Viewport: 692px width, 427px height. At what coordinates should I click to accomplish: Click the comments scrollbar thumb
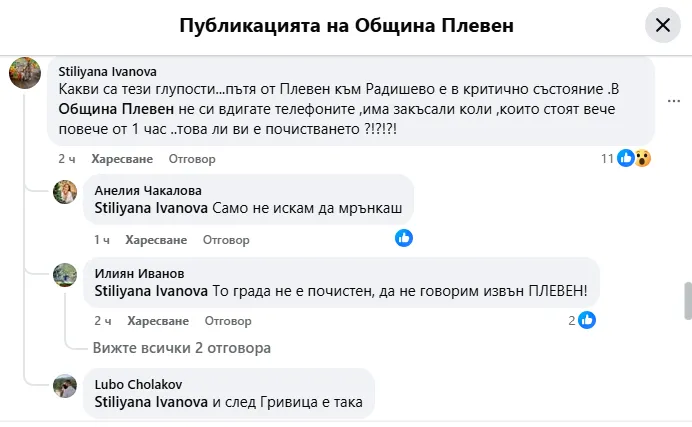687,300
